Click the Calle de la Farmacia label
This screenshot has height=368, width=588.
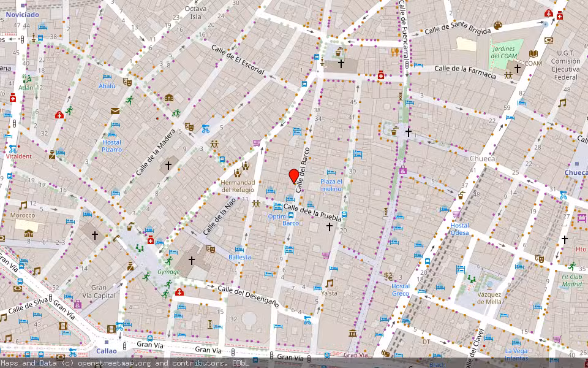pyautogui.click(x=465, y=72)
